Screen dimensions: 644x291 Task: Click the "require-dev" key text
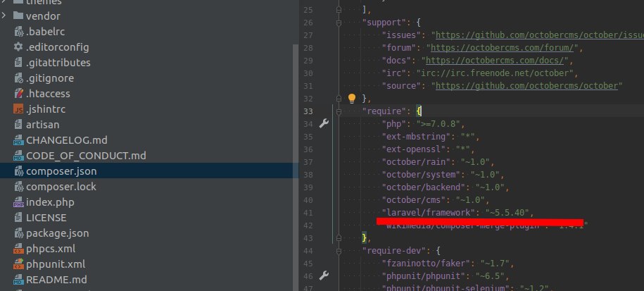[x=396, y=250]
